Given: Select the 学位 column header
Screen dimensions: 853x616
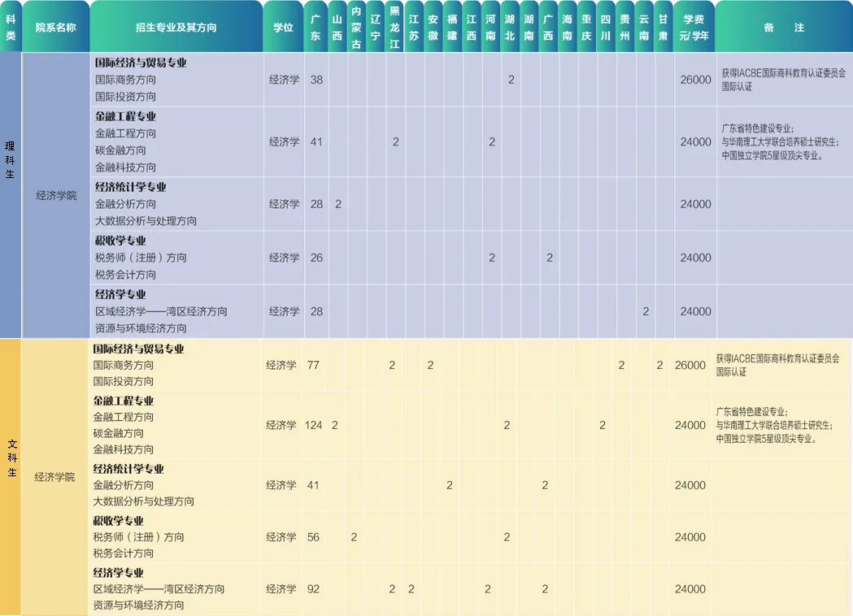Looking at the screenshot, I should [x=282, y=26].
